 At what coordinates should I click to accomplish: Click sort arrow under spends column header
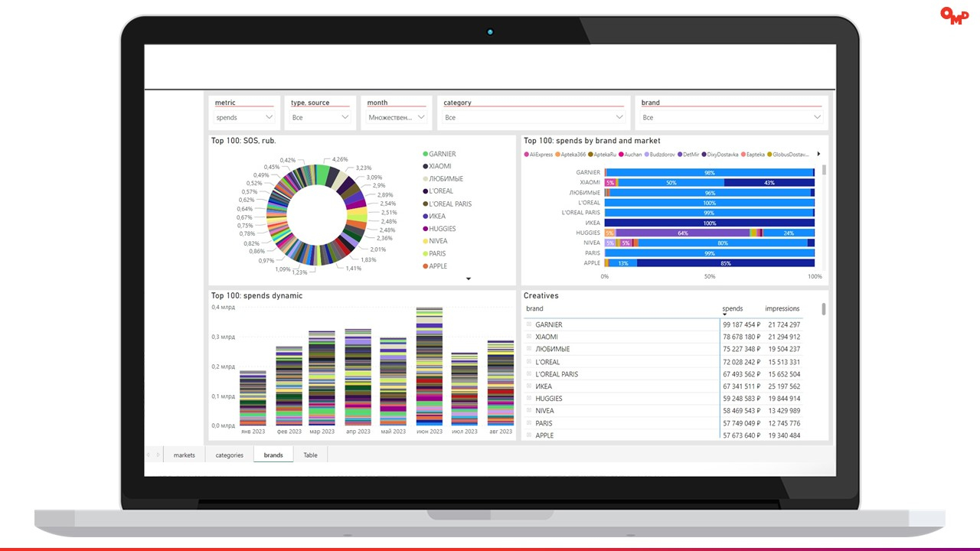click(724, 315)
